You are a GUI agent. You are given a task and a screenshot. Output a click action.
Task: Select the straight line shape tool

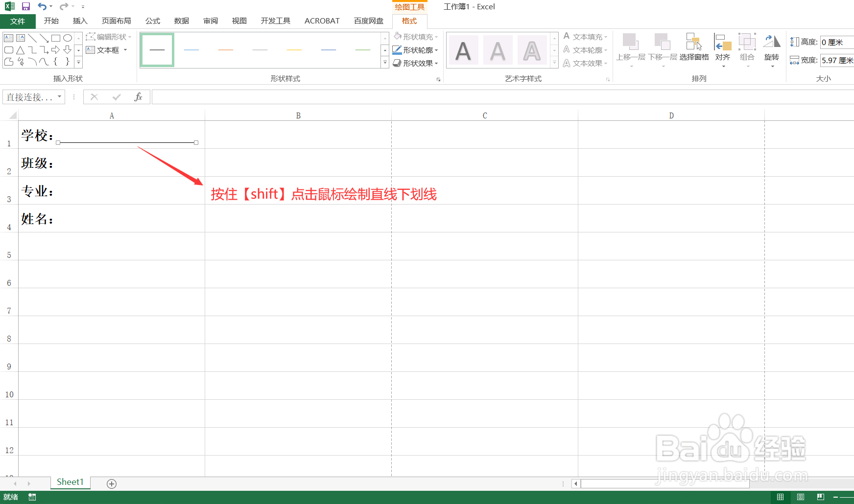[x=32, y=38]
